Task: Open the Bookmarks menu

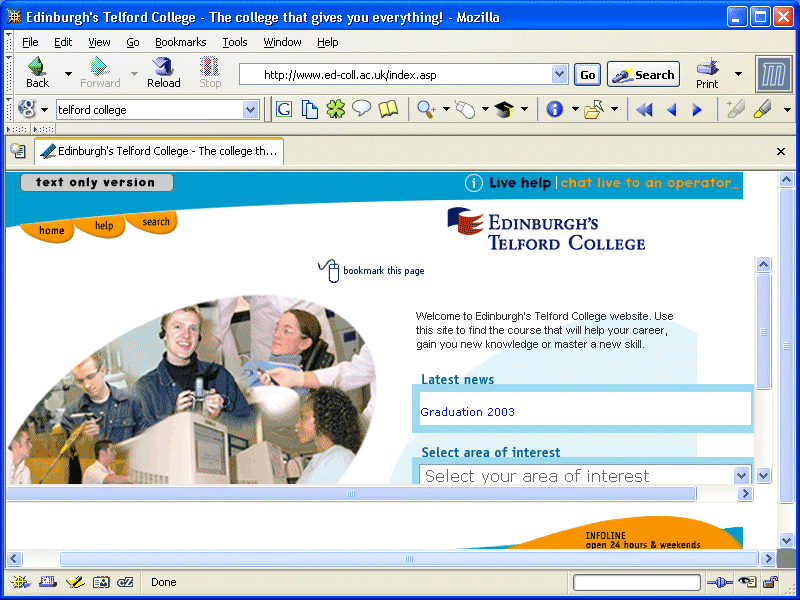Action: click(x=181, y=42)
